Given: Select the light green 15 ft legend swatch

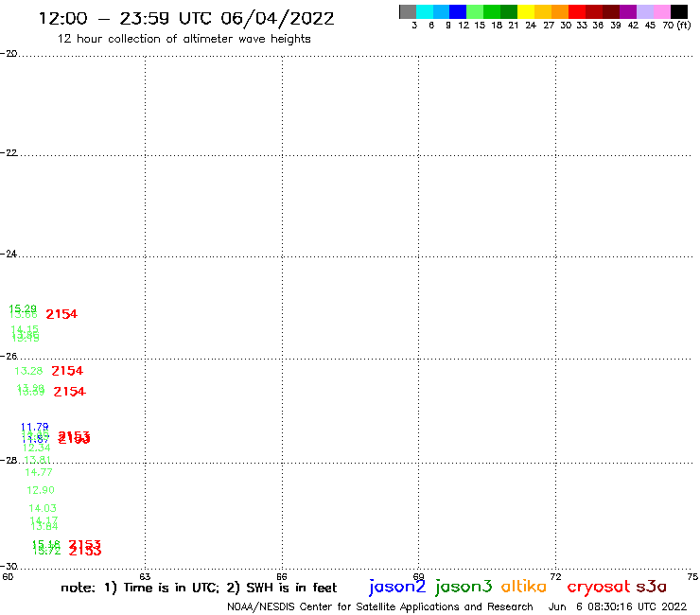Looking at the screenshot, I should pos(475,11).
